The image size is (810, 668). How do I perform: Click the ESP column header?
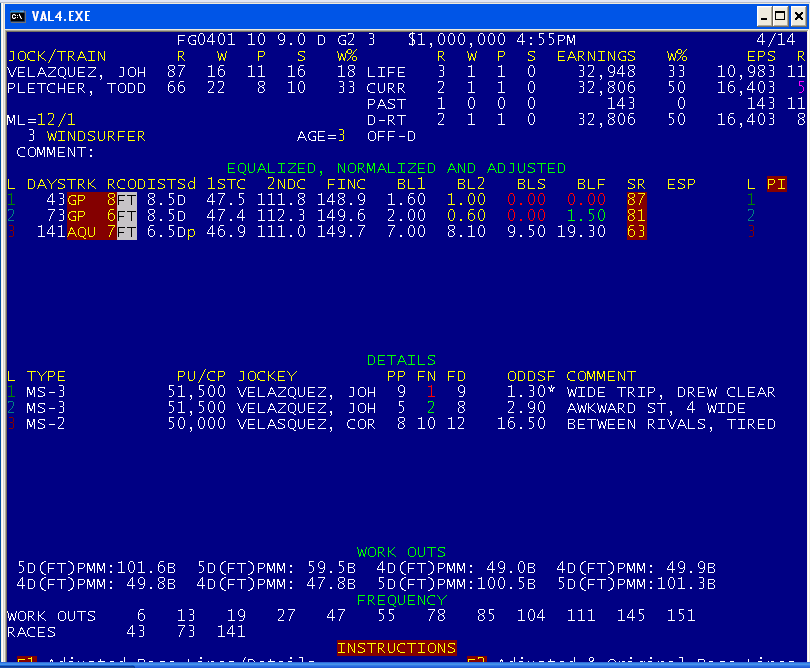click(x=681, y=184)
